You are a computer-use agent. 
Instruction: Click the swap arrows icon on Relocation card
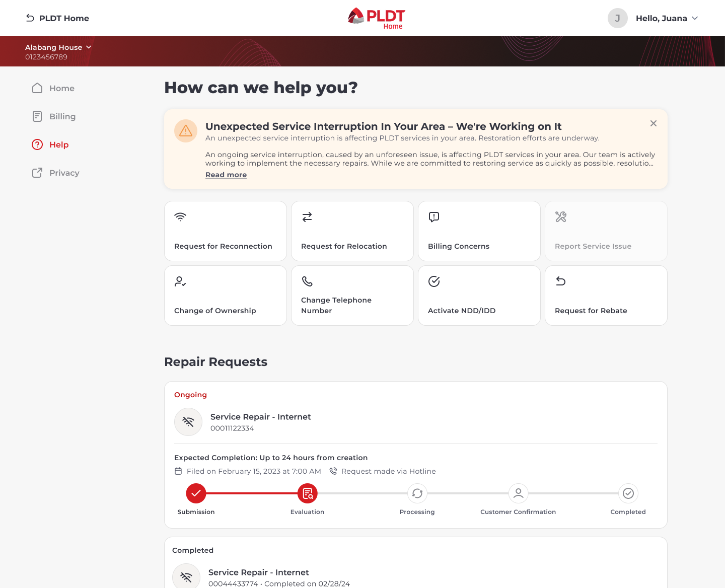click(x=307, y=217)
